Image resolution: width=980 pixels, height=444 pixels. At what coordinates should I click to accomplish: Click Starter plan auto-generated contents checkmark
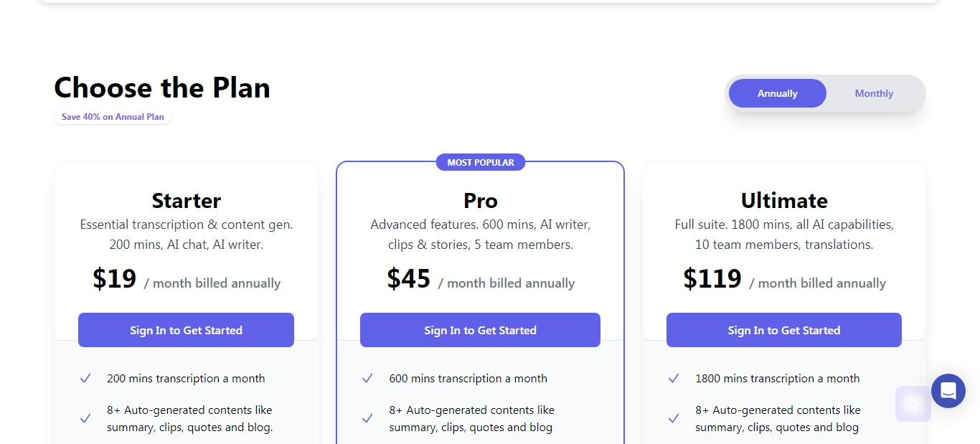[85, 418]
